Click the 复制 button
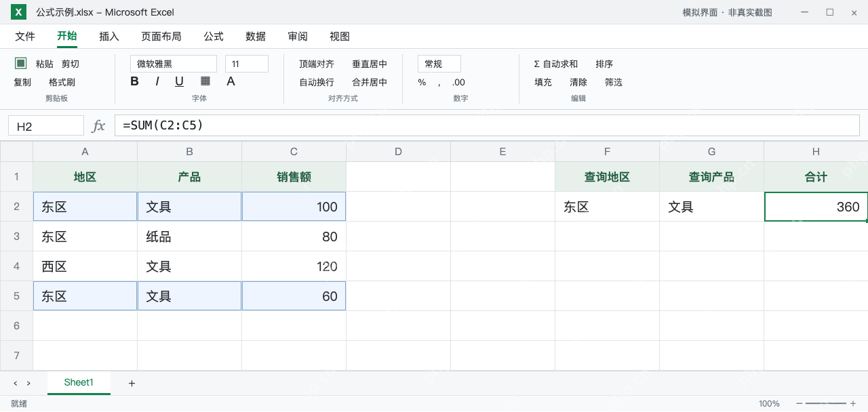 point(22,82)
